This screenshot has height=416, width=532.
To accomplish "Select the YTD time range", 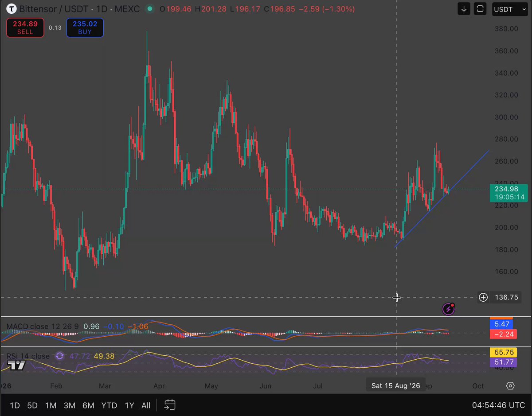I will coord(109,405).
